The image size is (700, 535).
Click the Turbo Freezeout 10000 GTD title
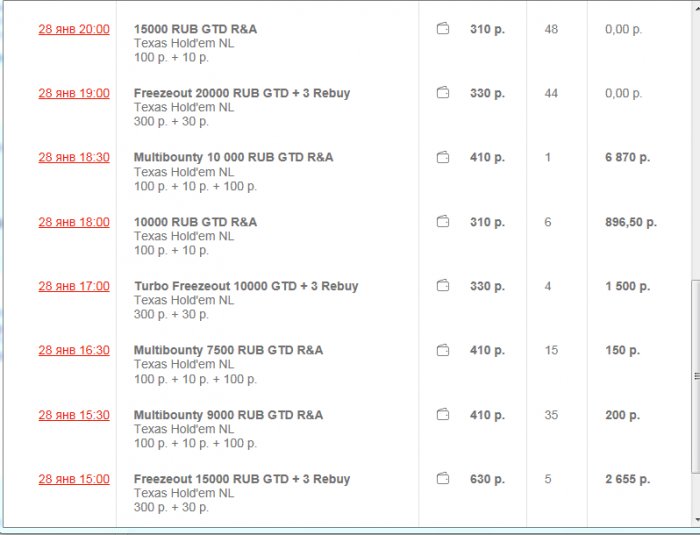click(246, 286)
